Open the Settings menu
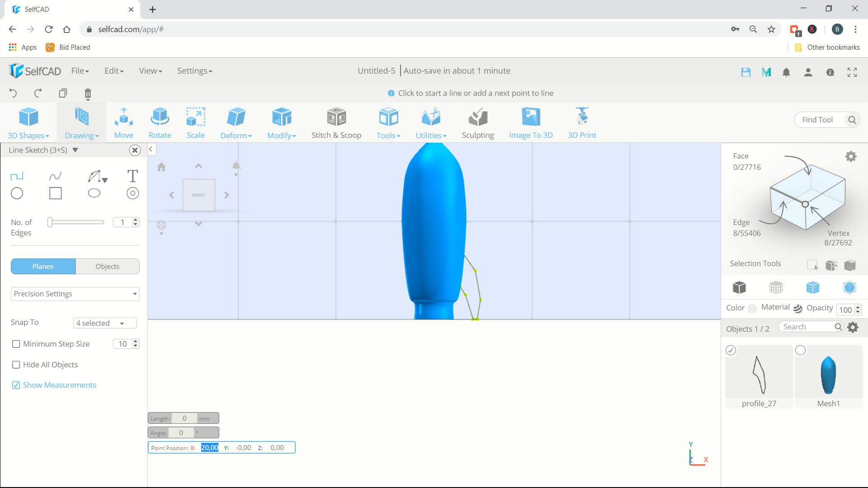 point(194,70)
